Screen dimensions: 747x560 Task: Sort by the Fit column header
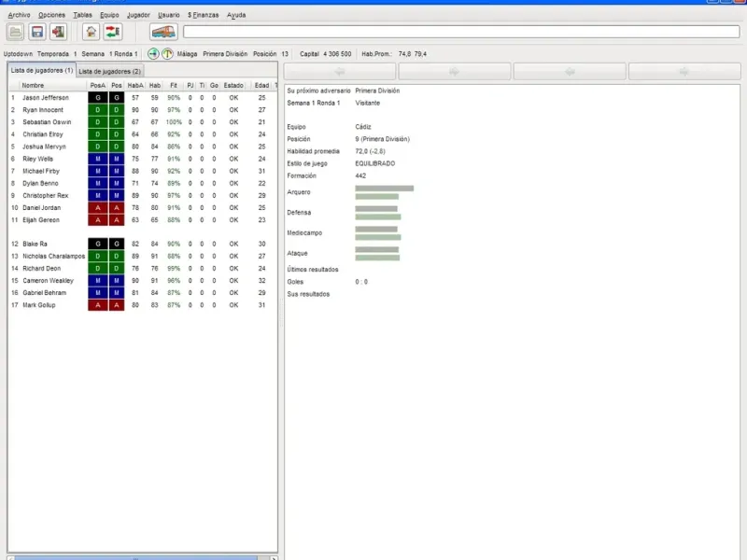174,86
